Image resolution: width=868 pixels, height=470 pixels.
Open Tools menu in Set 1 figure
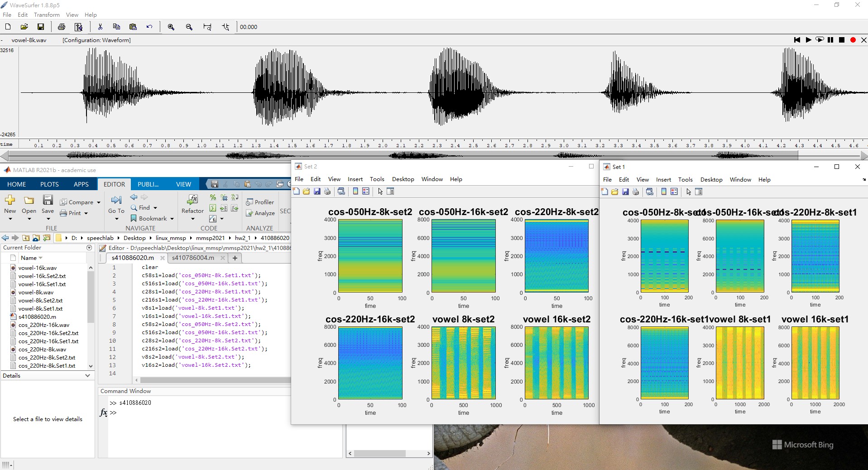685,179
